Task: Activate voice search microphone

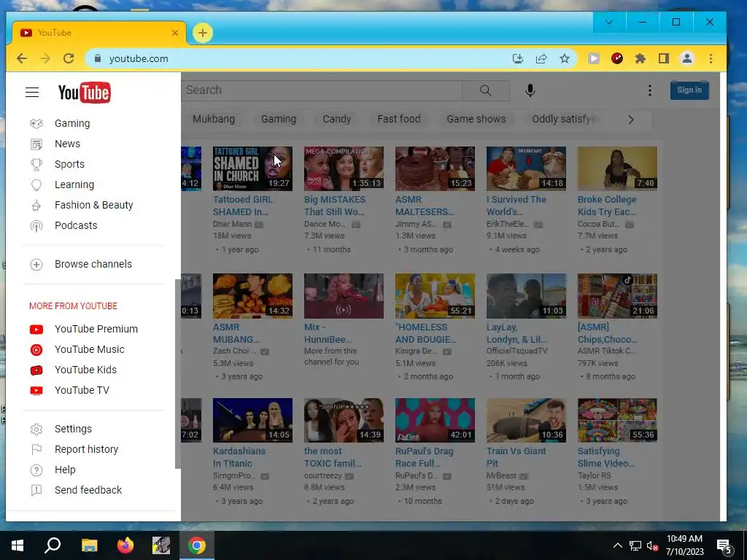Action: [530, 90]
